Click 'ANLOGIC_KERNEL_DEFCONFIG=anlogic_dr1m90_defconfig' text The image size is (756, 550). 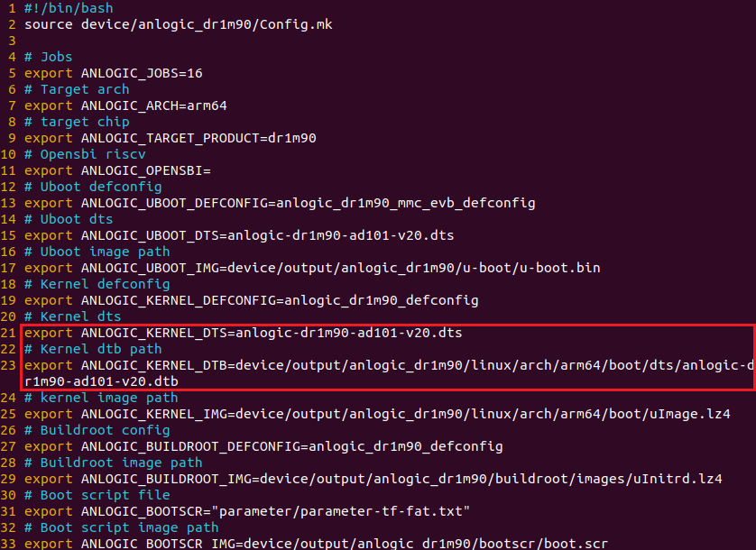pyautogui.click(x=280, y=300)
